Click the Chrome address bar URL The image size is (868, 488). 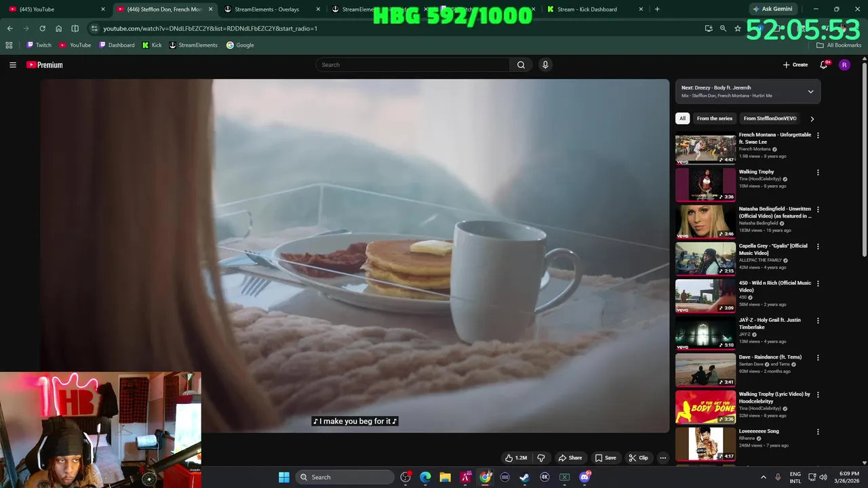210,28
